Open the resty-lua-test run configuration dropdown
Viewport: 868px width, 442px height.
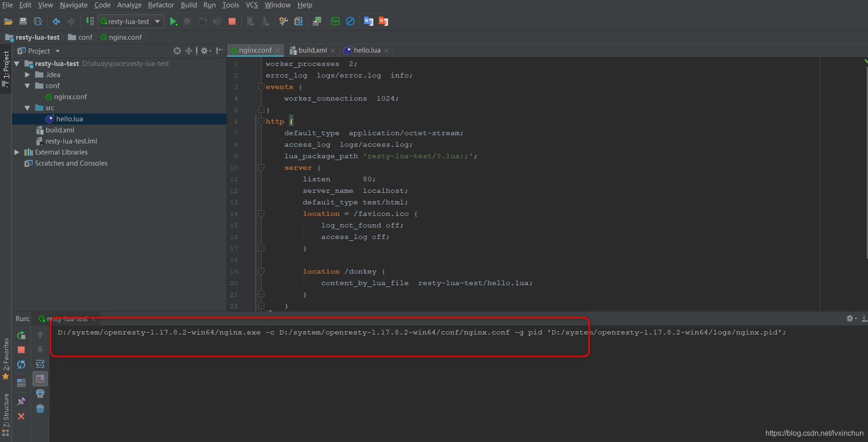click(131, 21)
